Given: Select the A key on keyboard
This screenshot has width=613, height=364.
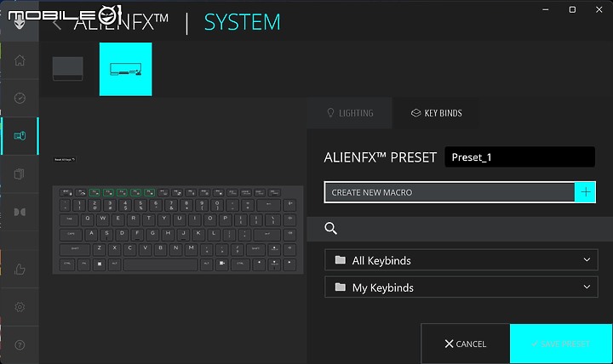Looking at the screenshot, I should [91, 235].
